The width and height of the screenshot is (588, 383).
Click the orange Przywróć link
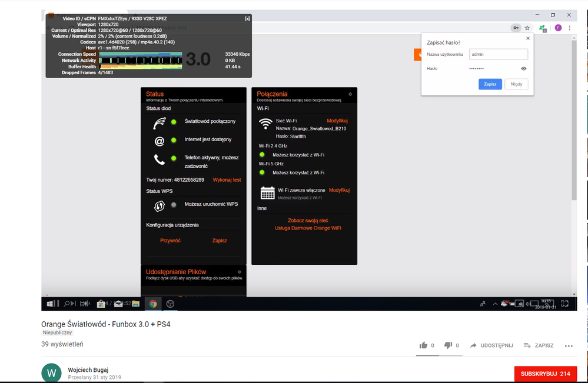(170, 241)
